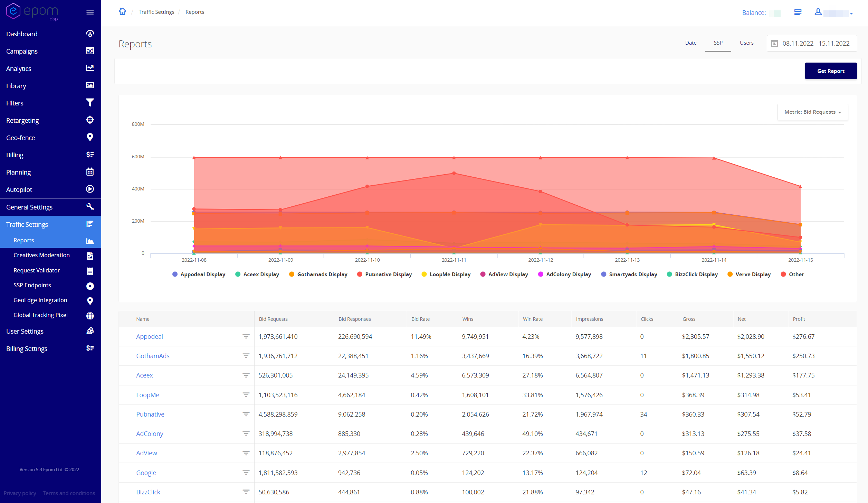Click the Autopilot play icon
The image size is (868, 503).
click(90, 189)
